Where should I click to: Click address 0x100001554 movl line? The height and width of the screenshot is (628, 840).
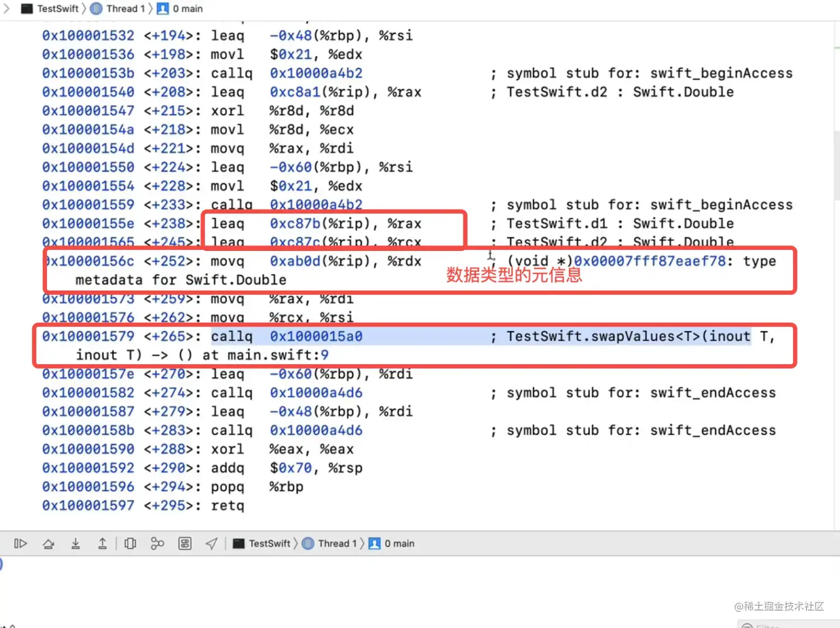[x=202, y=186]
